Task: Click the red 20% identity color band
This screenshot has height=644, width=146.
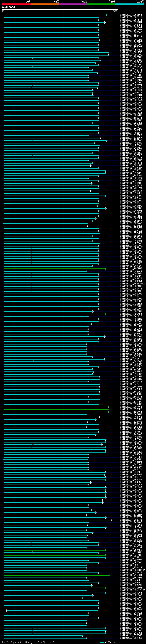Action: 16,4
